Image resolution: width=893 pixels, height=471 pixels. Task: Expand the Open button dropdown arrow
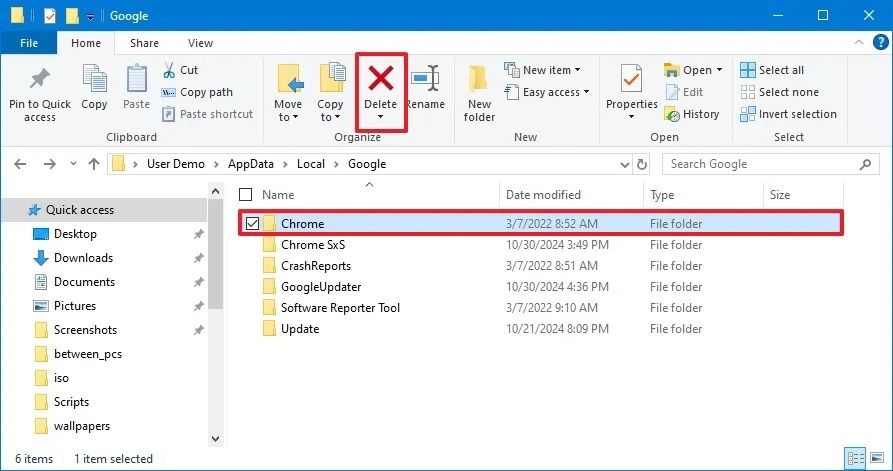coord(719,70)
